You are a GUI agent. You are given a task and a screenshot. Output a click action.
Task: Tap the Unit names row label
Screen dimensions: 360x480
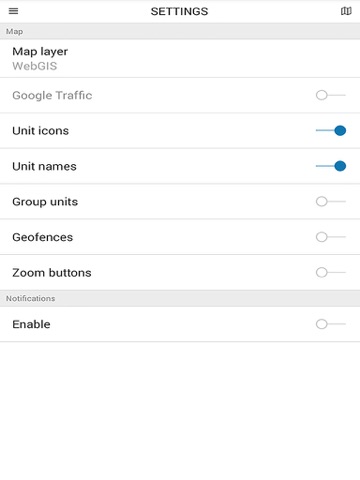click(x=44, y=166)
